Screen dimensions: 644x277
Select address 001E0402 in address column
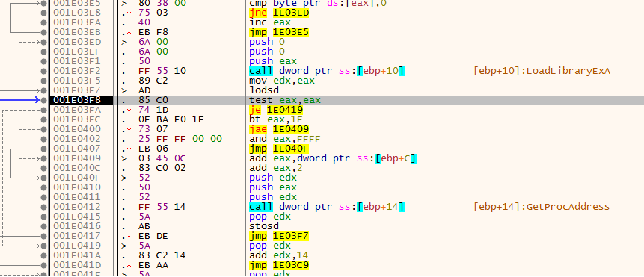tap(77, 139)
